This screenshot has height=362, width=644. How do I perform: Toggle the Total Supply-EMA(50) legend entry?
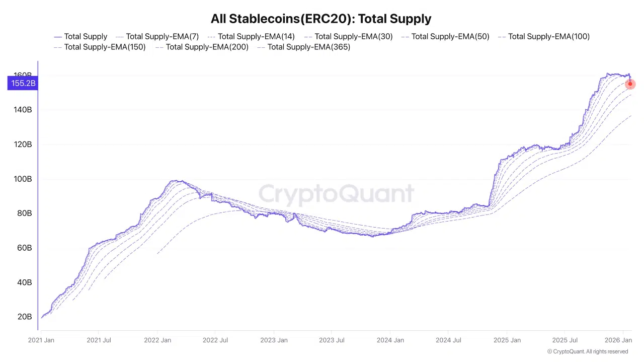(445, 36)
